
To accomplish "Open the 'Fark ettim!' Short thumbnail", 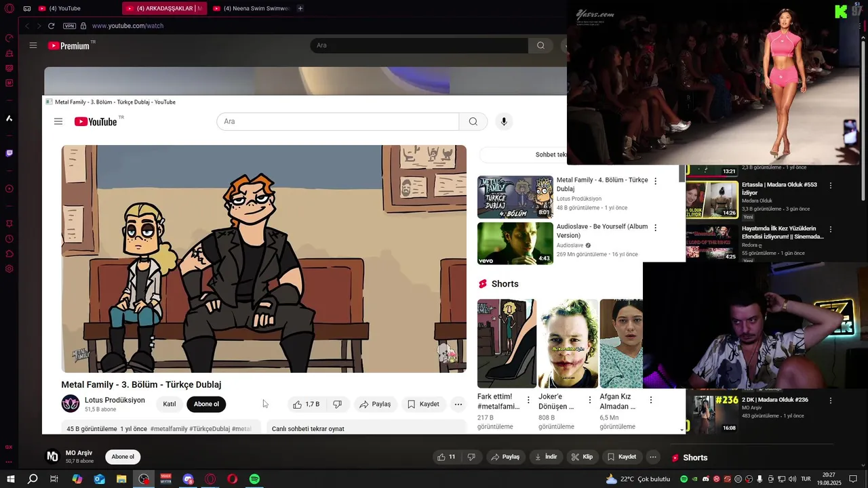I will [507, 344].
